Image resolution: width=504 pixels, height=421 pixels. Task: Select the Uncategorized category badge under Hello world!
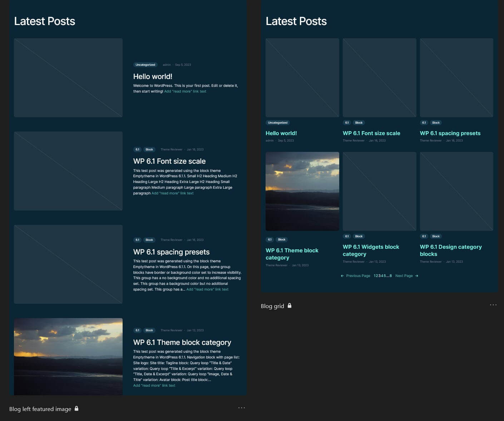(x=277, y=123)
